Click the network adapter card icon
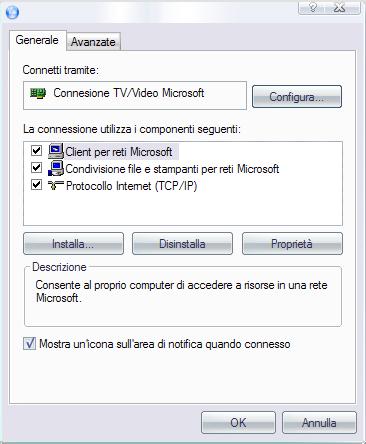 (x=38, y=93)
